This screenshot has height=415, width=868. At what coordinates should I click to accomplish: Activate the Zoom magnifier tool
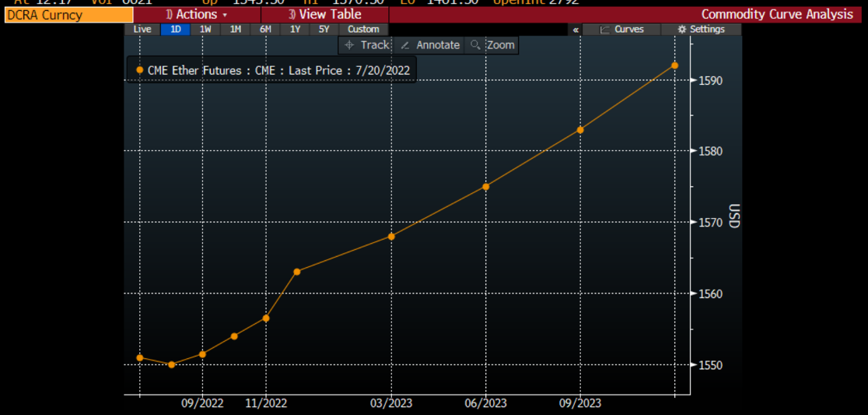492,45
